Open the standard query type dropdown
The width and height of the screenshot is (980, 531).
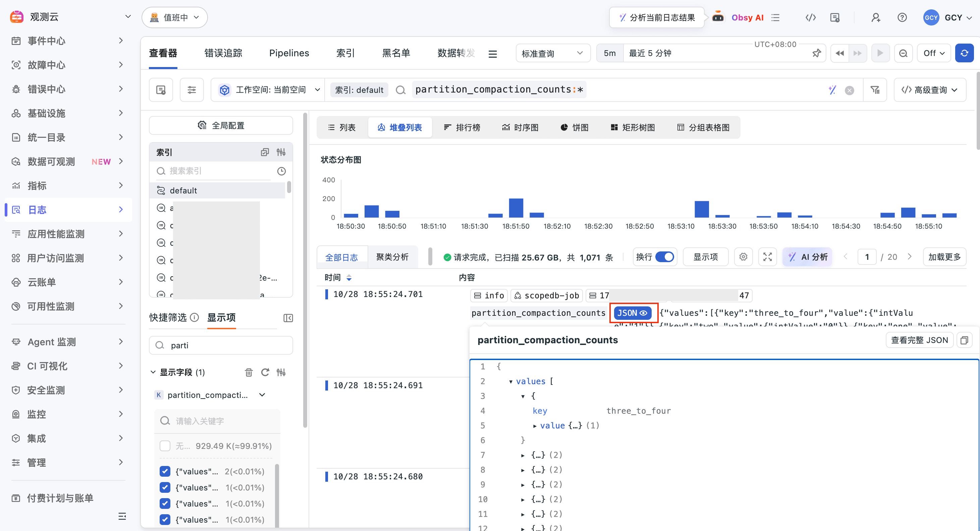553,53
